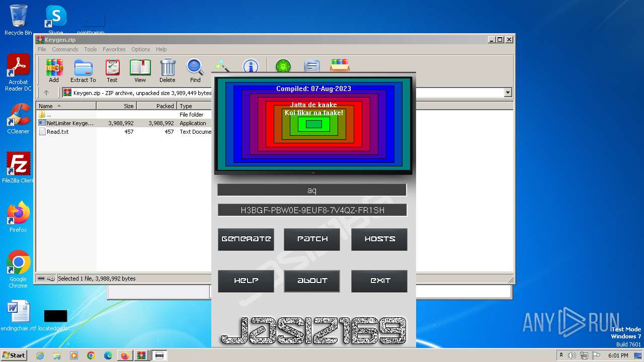The width and height of the screenshot is (644, 362).
Task: Open the Tools menu
Action: (91, 49)
